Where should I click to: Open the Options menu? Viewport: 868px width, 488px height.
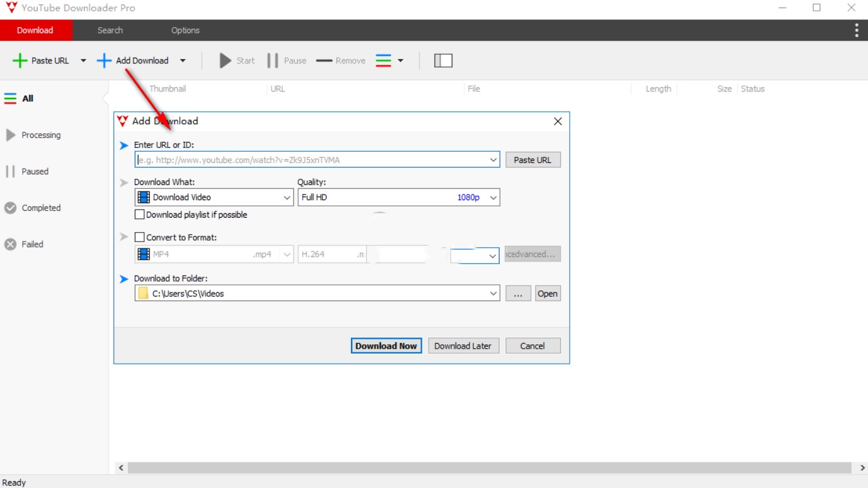[x=185, y=29]
